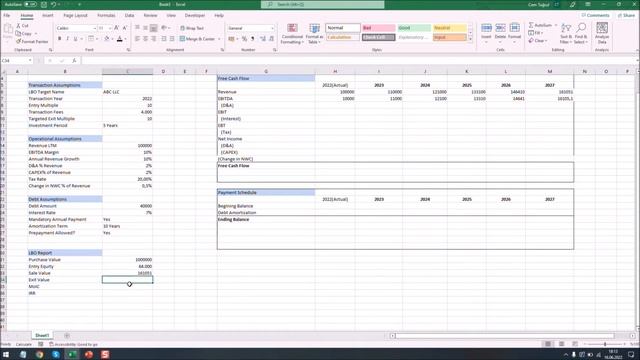
Task: Click AutoSum sigma button
Action: point(540,25)
